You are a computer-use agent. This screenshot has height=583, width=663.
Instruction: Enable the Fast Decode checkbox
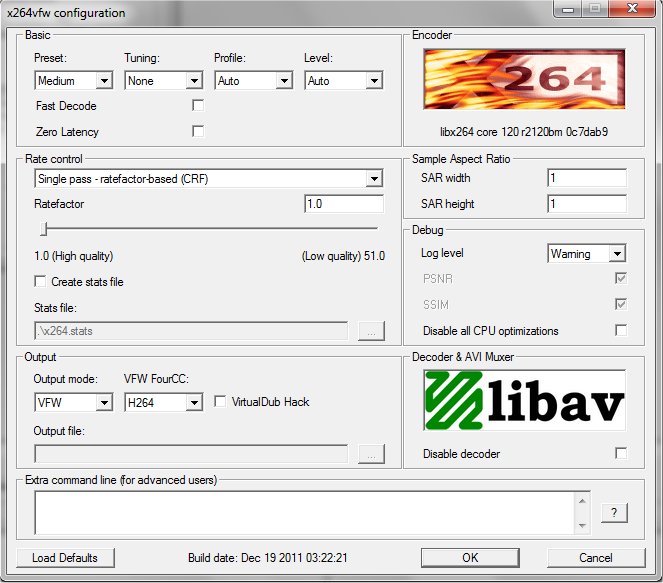pos(198,105)
